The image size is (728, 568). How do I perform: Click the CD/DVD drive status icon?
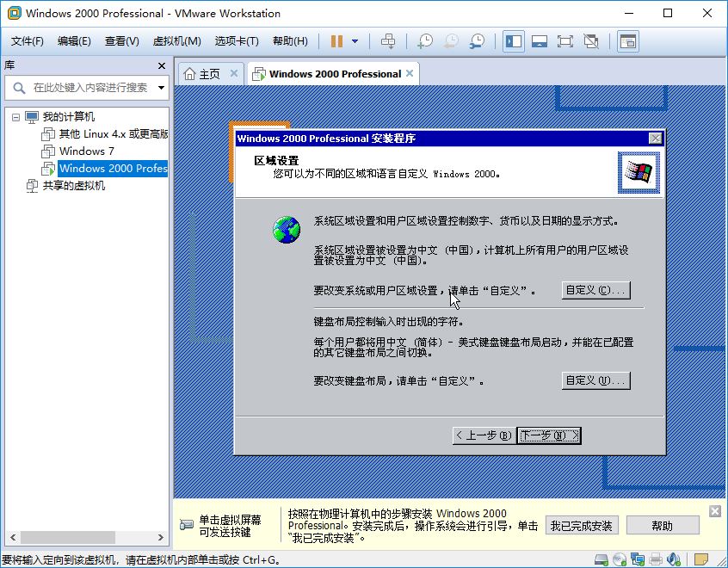pos(620,559)
